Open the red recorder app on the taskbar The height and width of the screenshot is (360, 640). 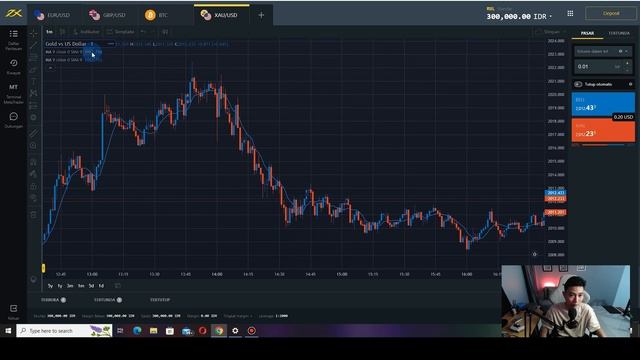[x=252, y=331]
